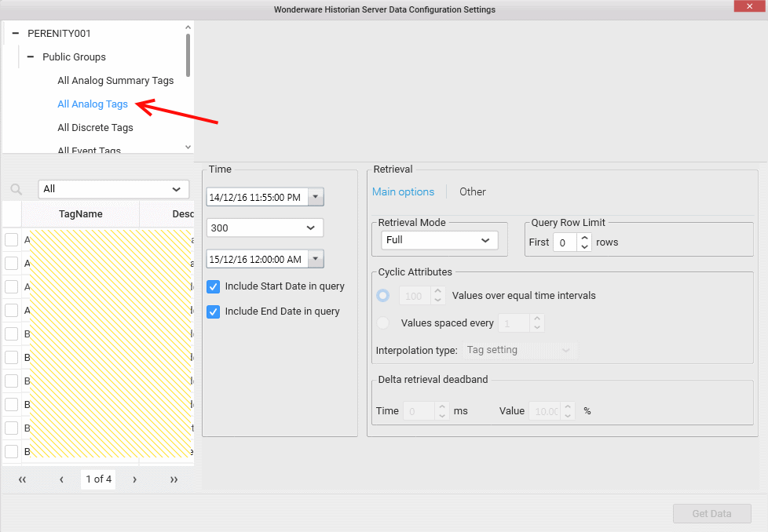
Task: Click the end date field 15/12/16 12:00:00 AM
Action: (x=258, y=259)
